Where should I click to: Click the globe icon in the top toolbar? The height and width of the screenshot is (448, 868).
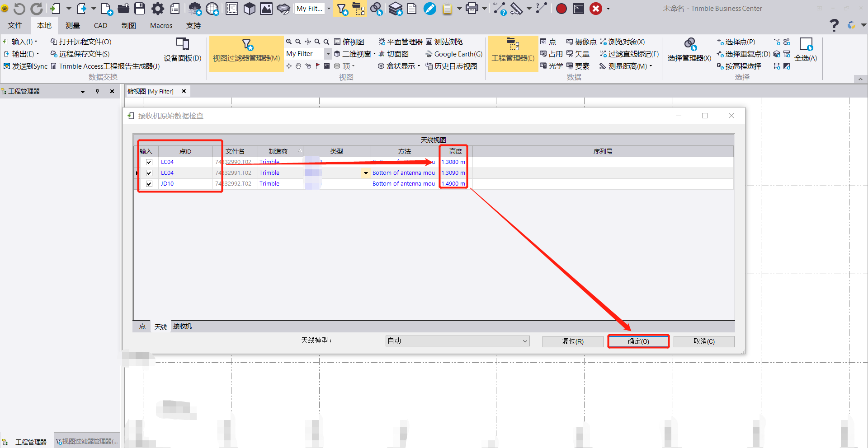212,8
